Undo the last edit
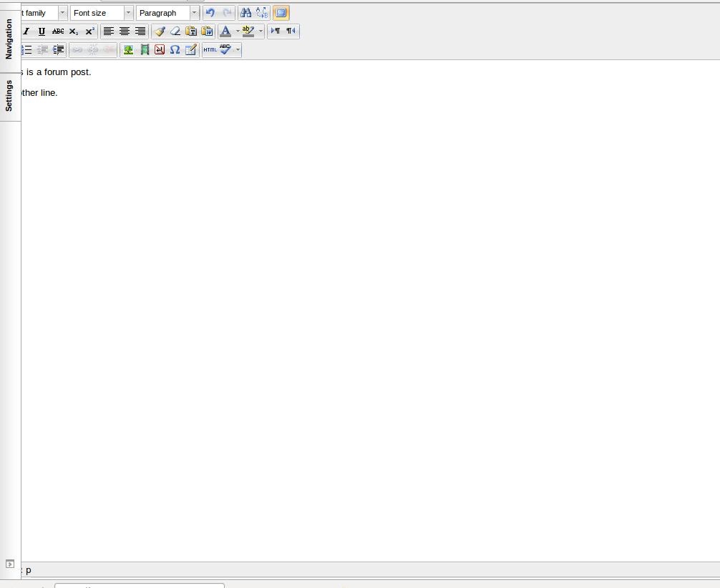This screenshot has width=720, height=588. coord(210,13)
